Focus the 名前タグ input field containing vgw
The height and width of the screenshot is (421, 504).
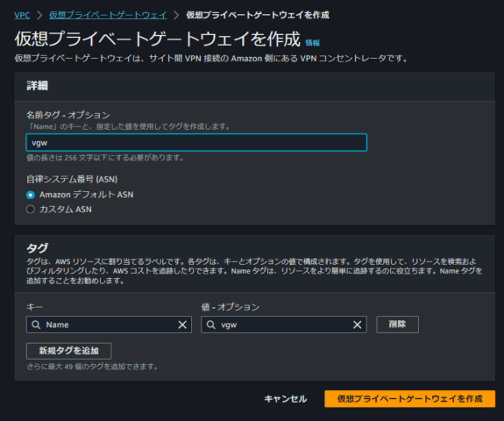tap(196, 142)
